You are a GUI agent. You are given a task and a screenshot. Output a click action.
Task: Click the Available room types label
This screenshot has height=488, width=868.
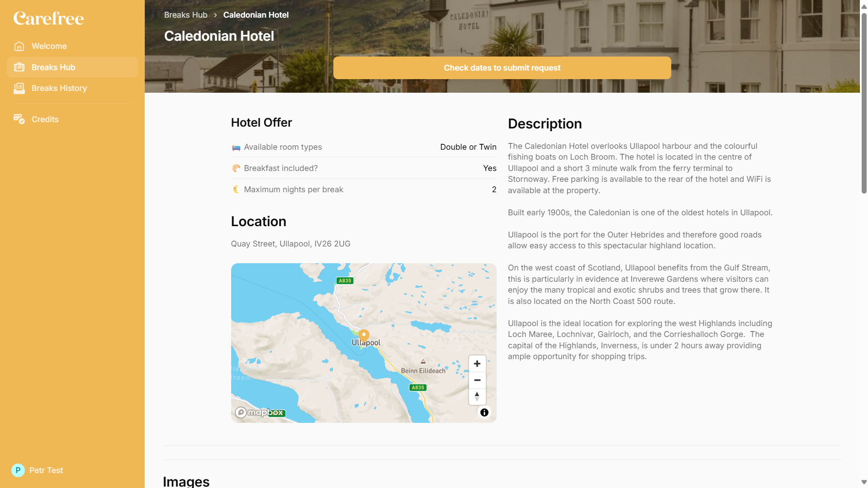click(283, 147)
